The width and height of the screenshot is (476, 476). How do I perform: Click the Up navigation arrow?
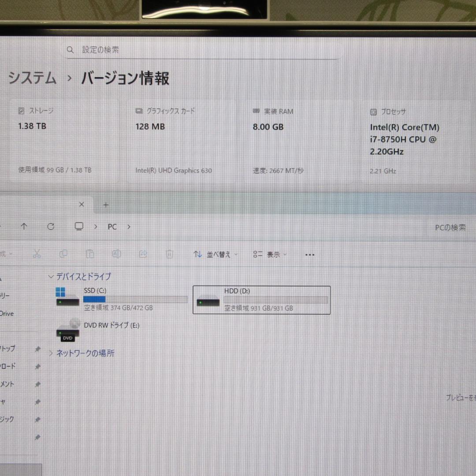click(x=24, y=227)
